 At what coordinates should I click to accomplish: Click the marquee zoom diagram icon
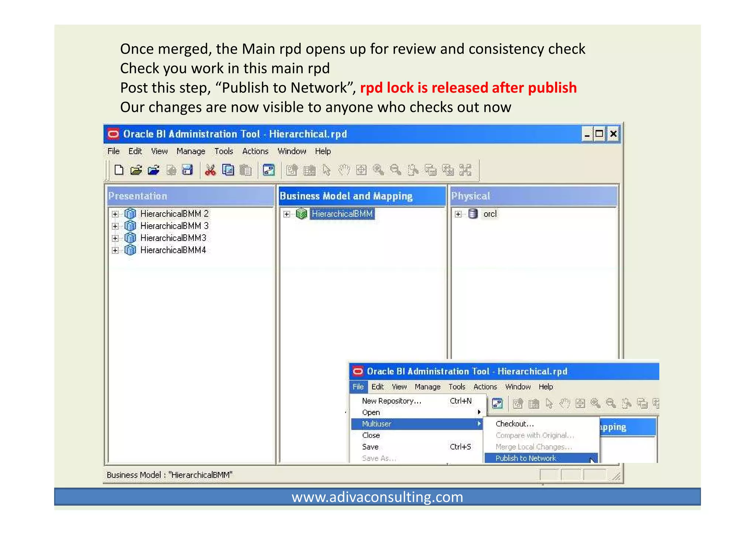(x=413, y=170)
